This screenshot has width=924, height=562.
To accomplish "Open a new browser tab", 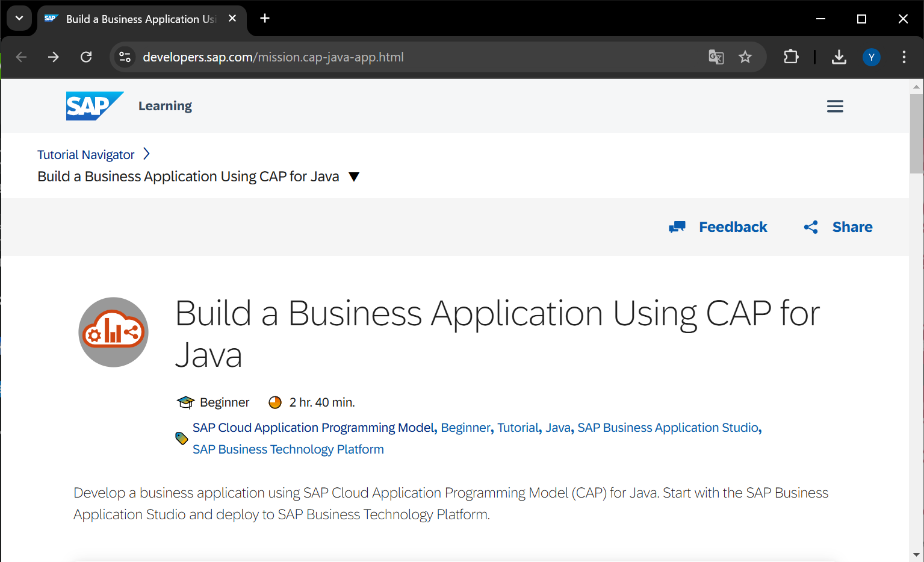I will (x=265, y=19).
